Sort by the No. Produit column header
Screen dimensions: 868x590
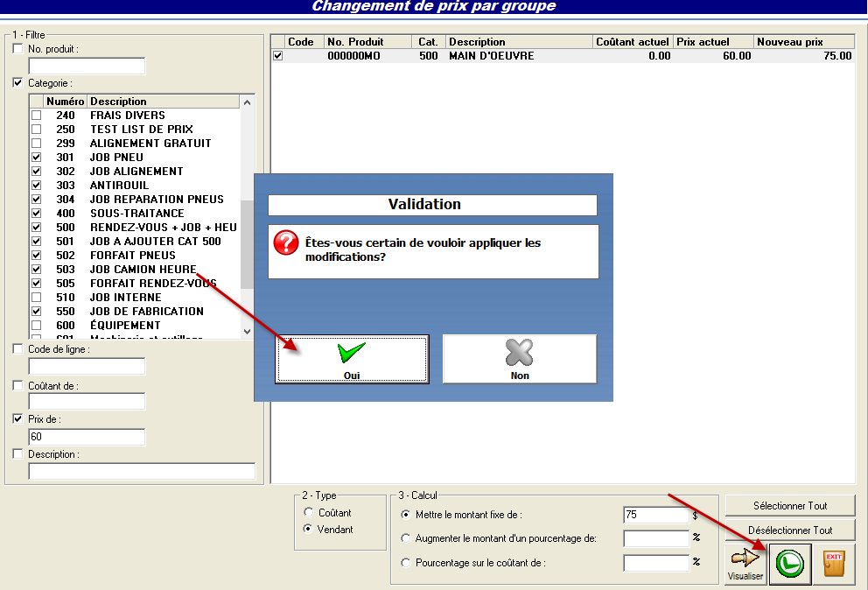tap(367, 42)
